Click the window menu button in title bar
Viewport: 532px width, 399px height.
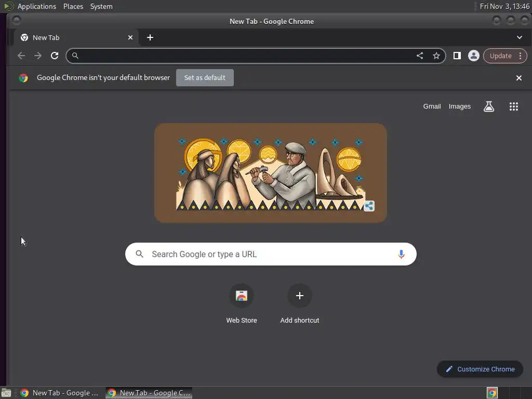pyautogui.click(x=16, y=21)
